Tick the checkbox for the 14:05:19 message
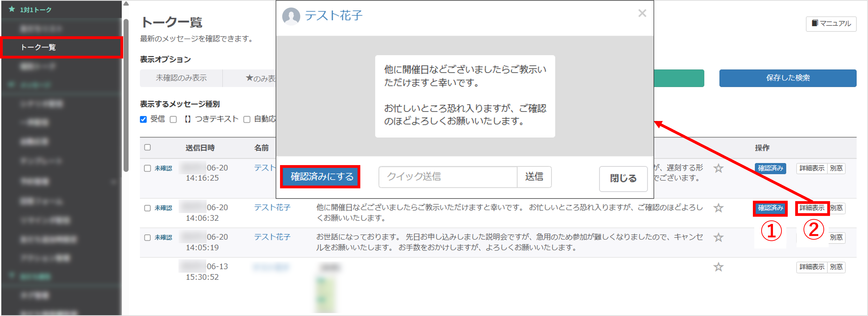 point(147,237)
